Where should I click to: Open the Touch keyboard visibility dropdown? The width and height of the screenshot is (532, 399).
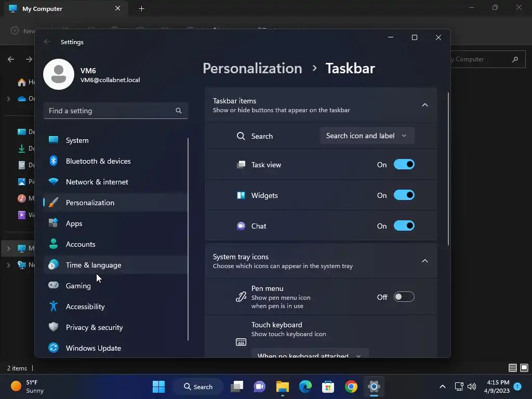[310, 354]
